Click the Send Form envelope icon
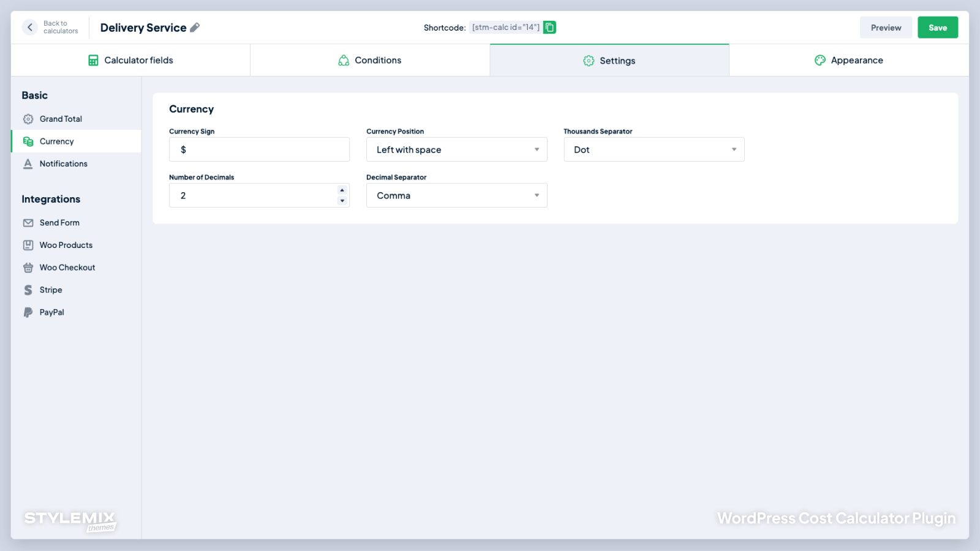Image resolution: width=980 pixels, height=551 pixels. 28,223
